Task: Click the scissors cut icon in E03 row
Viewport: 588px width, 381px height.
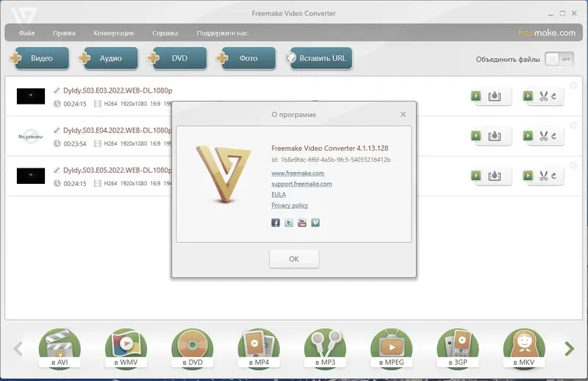Action: pos(543,96)
